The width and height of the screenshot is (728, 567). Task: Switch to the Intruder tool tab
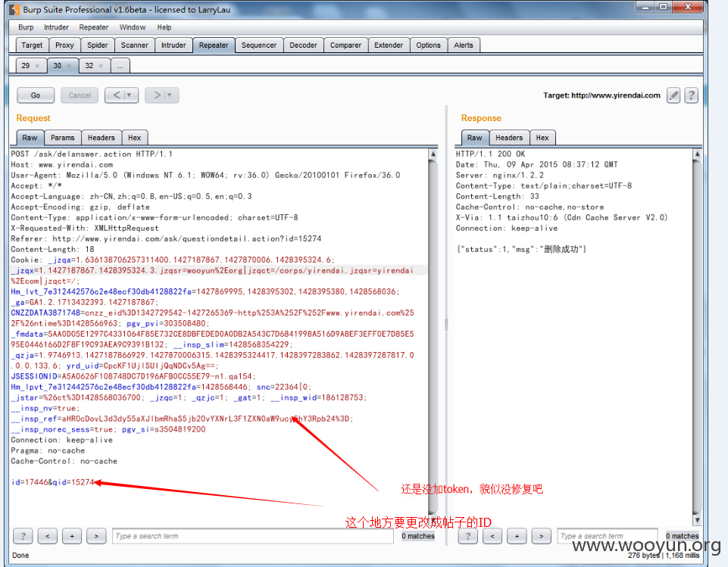coord(173,45)
